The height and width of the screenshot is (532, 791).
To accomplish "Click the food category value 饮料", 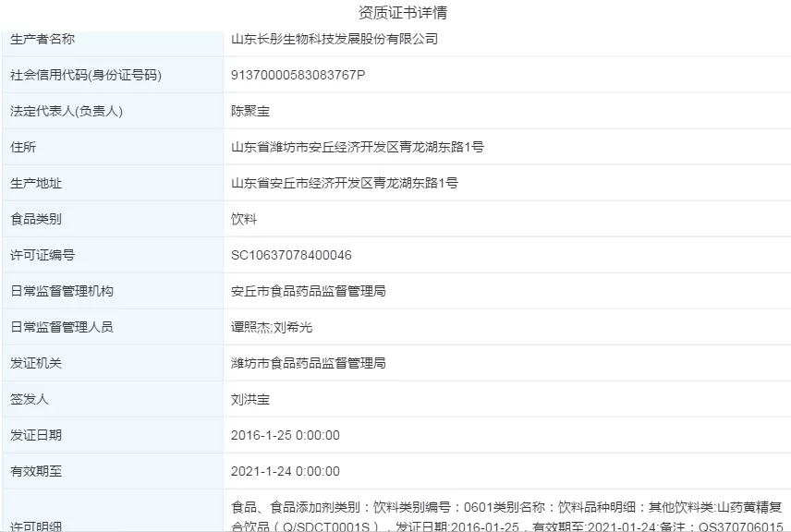I will pyautogui.click(x=244, y=219).
